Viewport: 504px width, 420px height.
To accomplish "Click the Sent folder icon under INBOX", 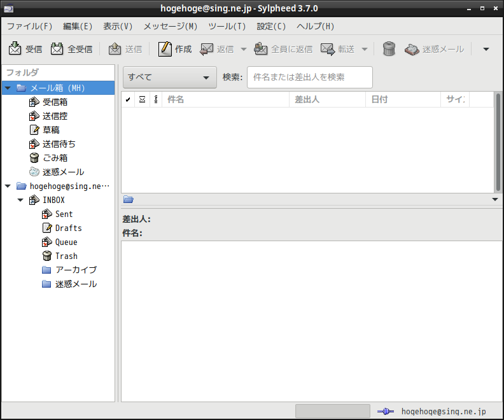I will tap(47, 214).
